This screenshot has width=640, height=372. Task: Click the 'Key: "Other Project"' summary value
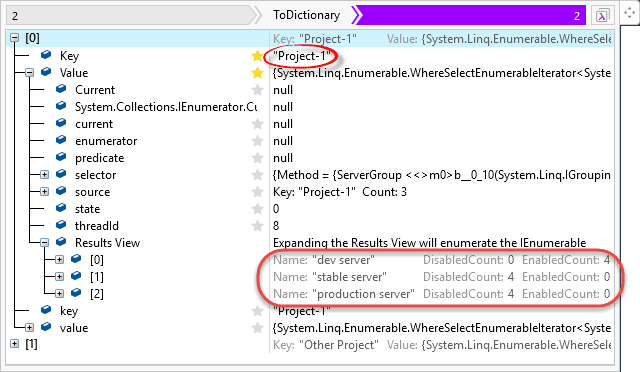coord(326,345)
